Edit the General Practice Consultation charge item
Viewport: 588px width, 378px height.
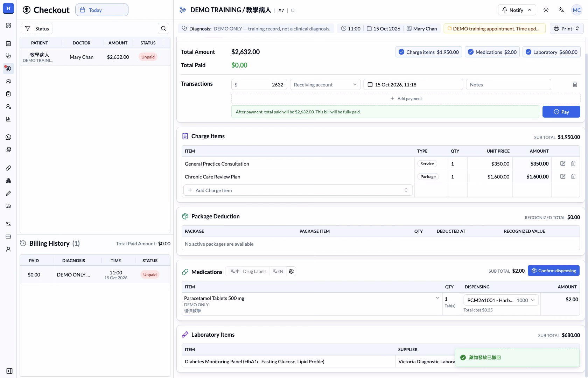pos(563,163)
